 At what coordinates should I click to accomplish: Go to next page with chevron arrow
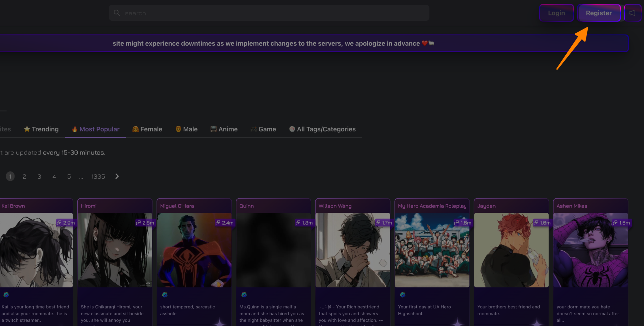point(117,176)
